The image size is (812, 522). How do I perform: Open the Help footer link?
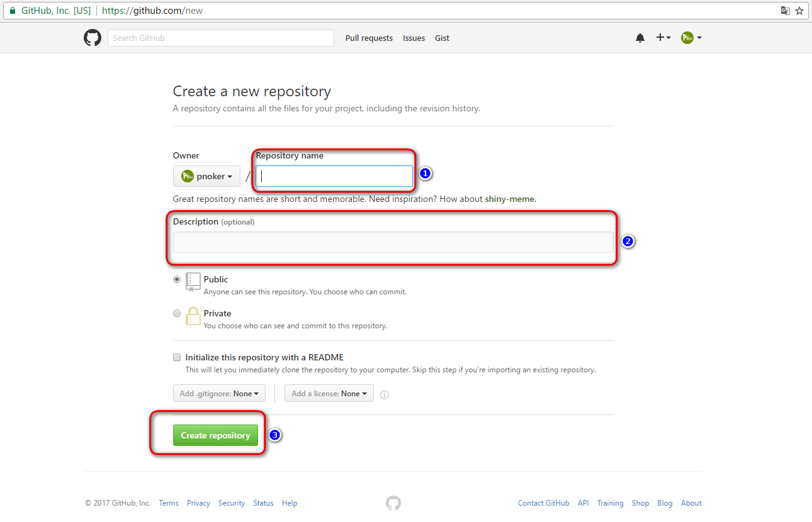click(290, 503)
